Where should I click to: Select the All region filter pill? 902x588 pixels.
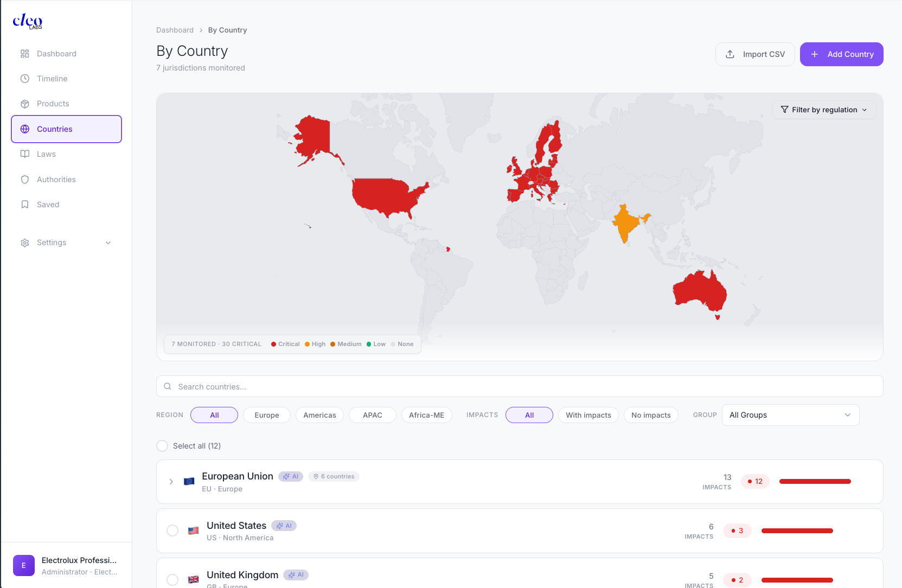(x=214, y=415)
